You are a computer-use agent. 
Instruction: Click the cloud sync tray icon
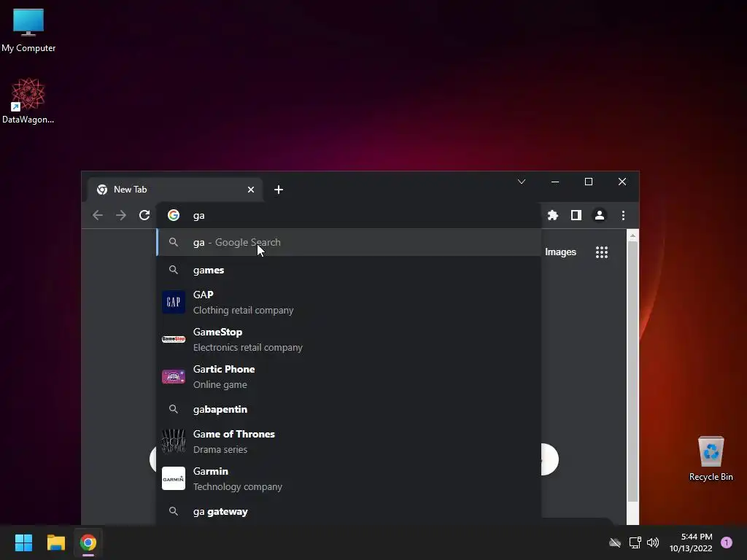click(x=615, y=542)
